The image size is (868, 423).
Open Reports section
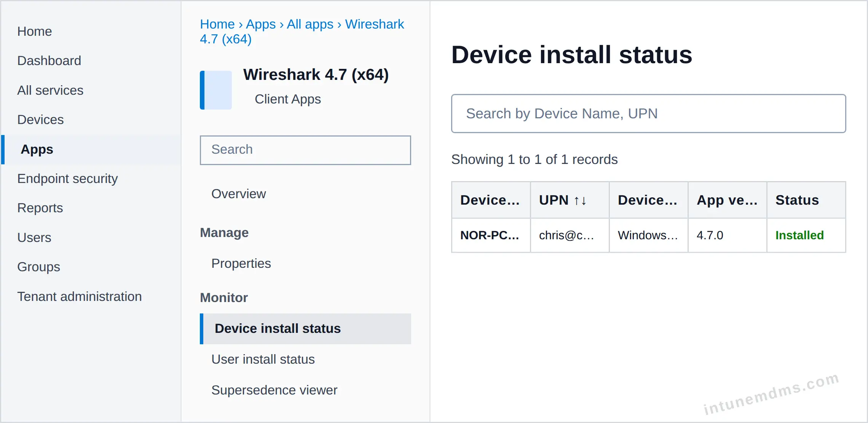pyautogui.click(x=40, y=208)
